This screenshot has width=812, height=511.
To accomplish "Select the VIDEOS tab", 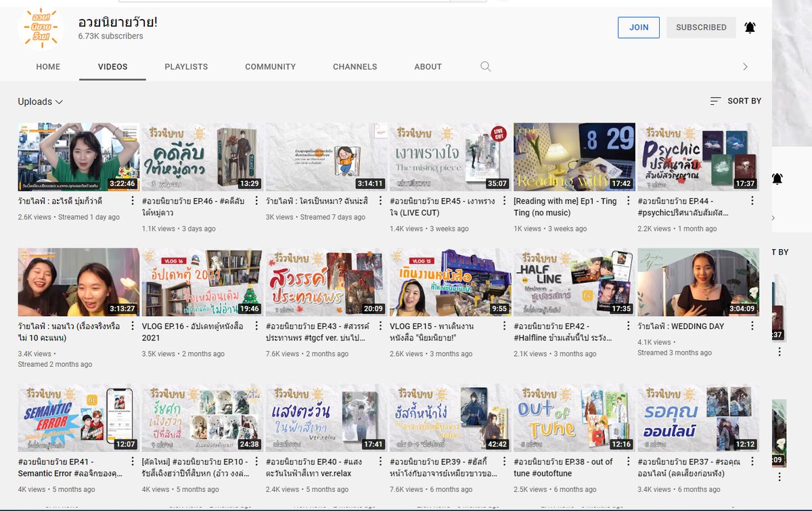I will pos(112,67).
